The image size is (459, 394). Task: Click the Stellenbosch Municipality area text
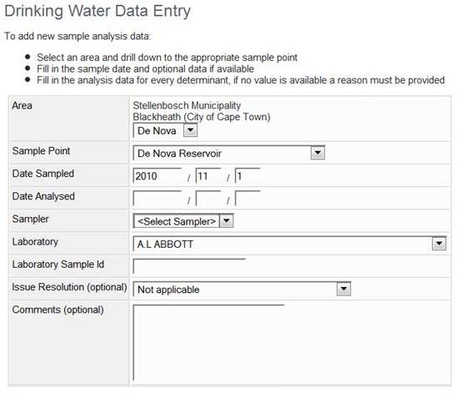point(187,106)
